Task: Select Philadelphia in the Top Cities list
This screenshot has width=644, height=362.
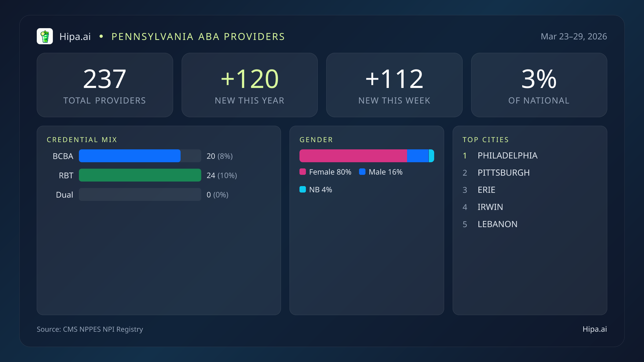Action: [507, 156]
